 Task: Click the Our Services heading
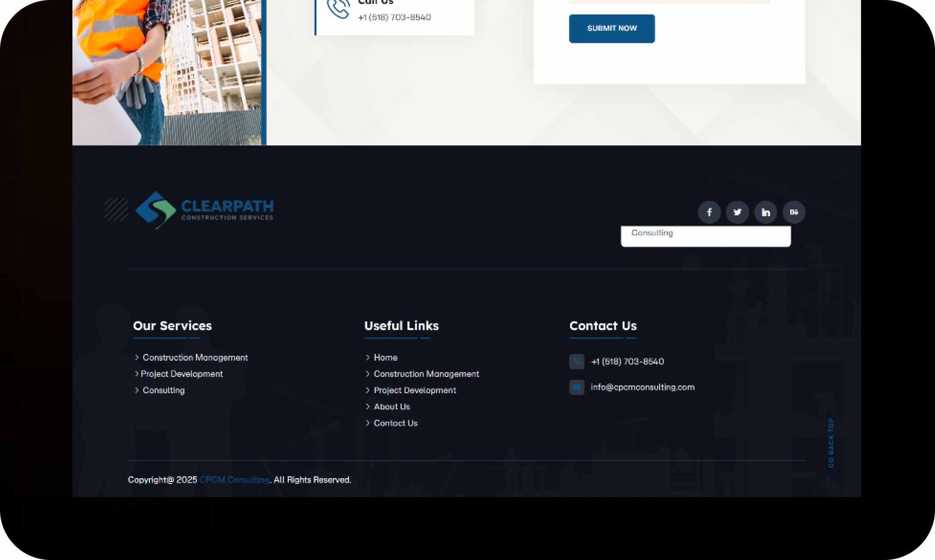(172, 326)
